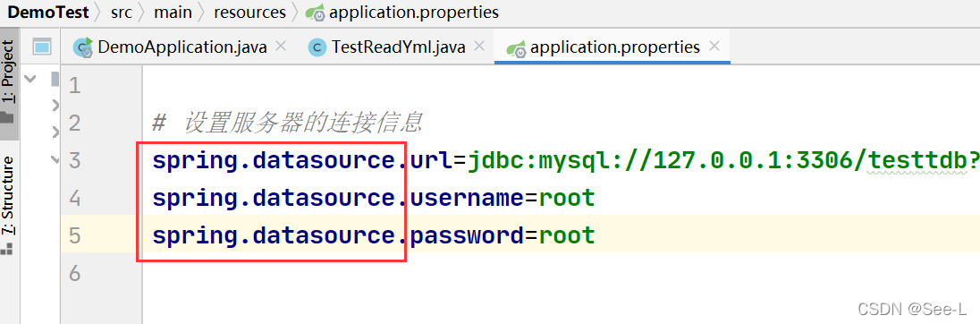Collapse the top project tree node
Screen dimensions: 980x324
(x=30, y=80)
